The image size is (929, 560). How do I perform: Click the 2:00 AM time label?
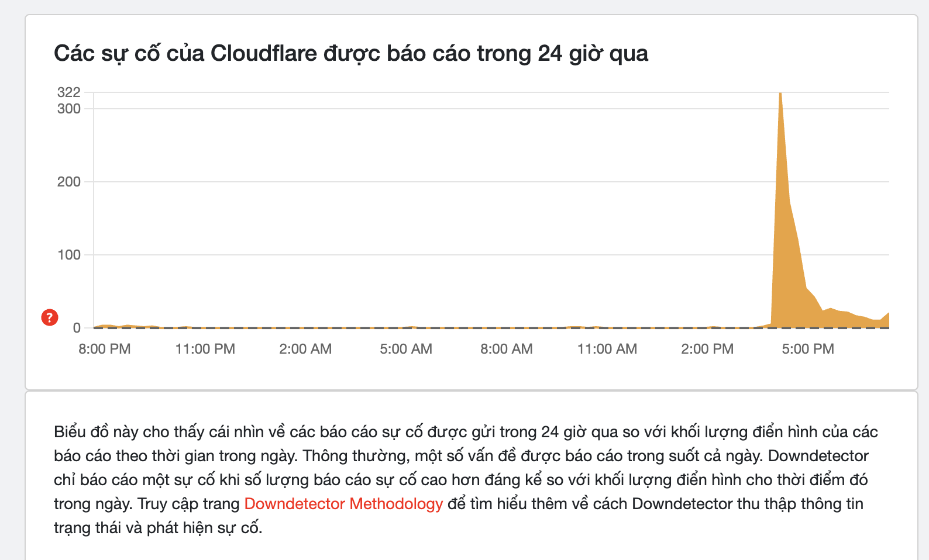(305, 349)
